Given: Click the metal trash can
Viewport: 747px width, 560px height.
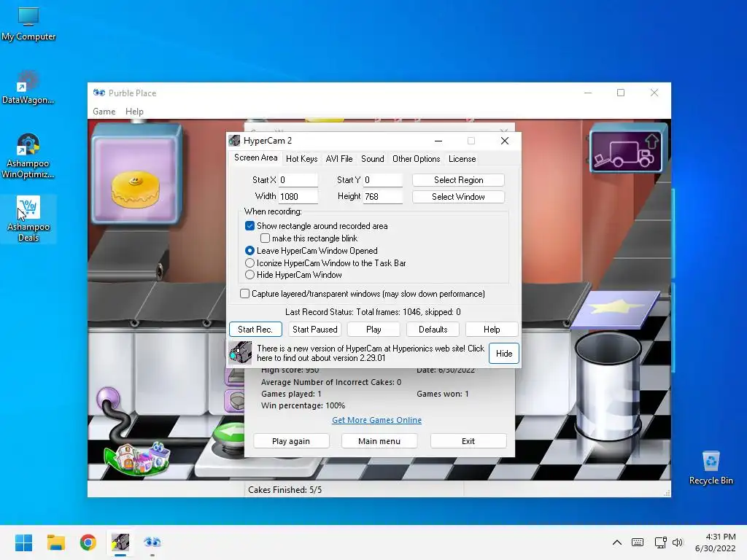Looking at the screenshot, I should pos(608,386).
